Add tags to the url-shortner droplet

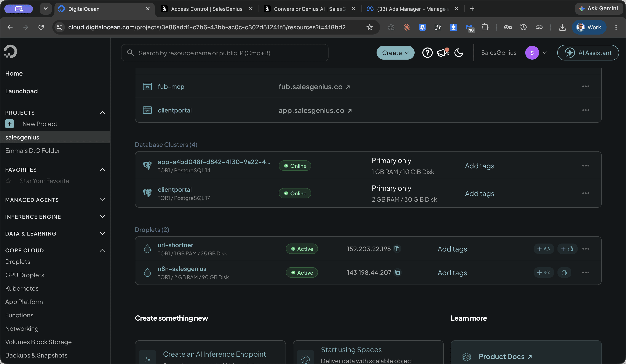point(452,249)
